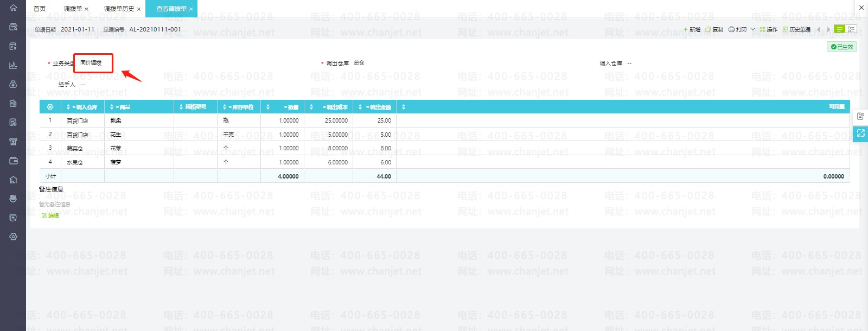The width and height of the screenshot is (868, 331).
Task: Open the 历史单据 history documents
Action: point(796,29)
